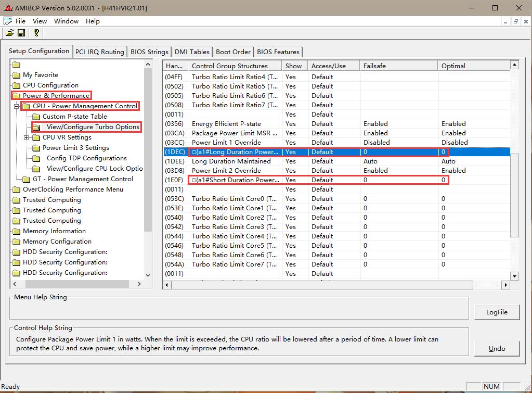Click the table's vertical scrollbar down arrow

(514, 276)
